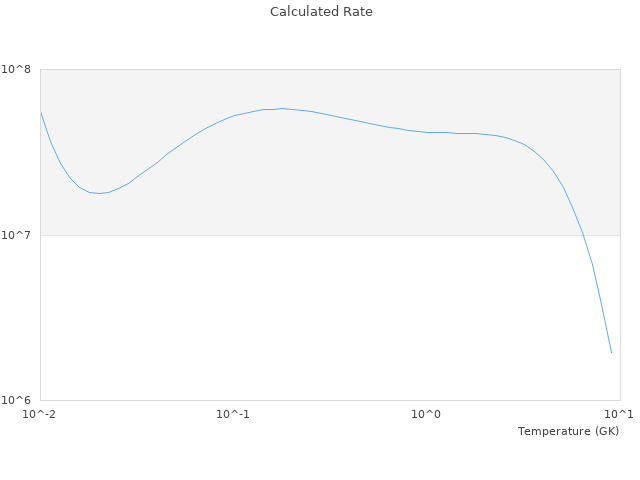The height and width of the screenshot is (480, 640).
Task: Click the 10^1 x-axis label
Action: coord(619,415)
